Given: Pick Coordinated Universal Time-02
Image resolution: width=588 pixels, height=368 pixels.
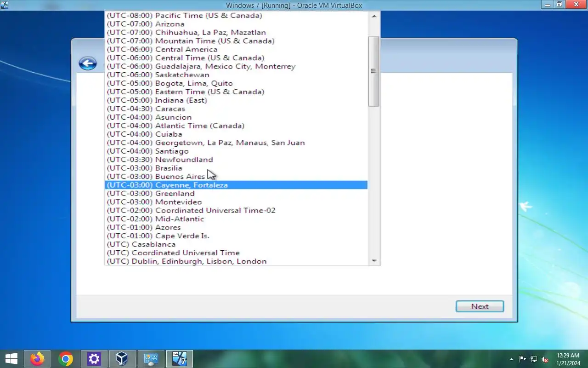Looking at the screenshot, I should pos(236,211).
